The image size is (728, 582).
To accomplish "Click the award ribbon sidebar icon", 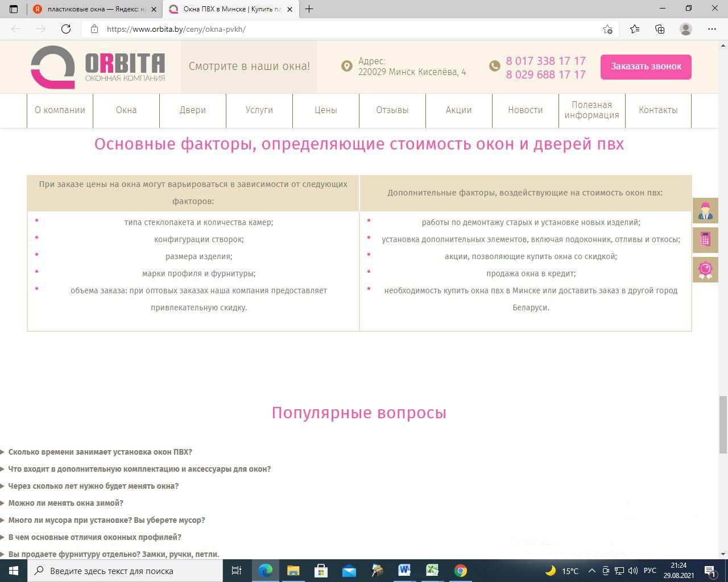I will pyautogui.click(x=705, y=269).
